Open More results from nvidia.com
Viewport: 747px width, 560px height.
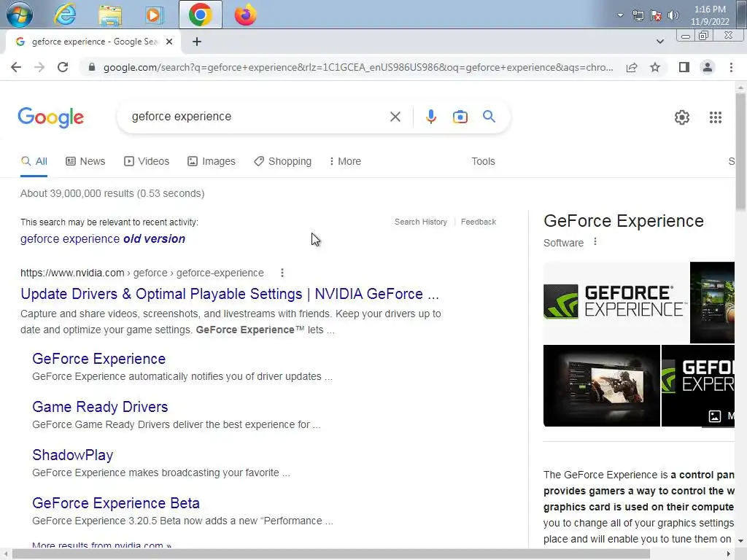point(101,545)
